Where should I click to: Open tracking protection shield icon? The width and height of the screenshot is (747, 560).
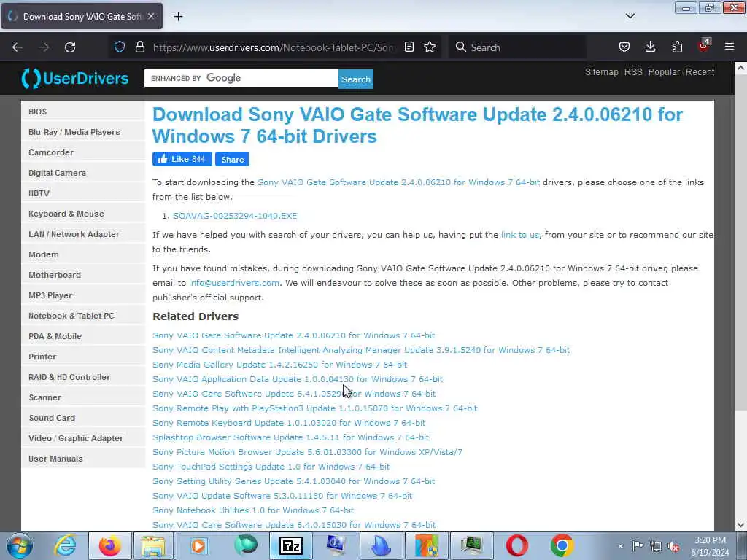pos(120,47)
